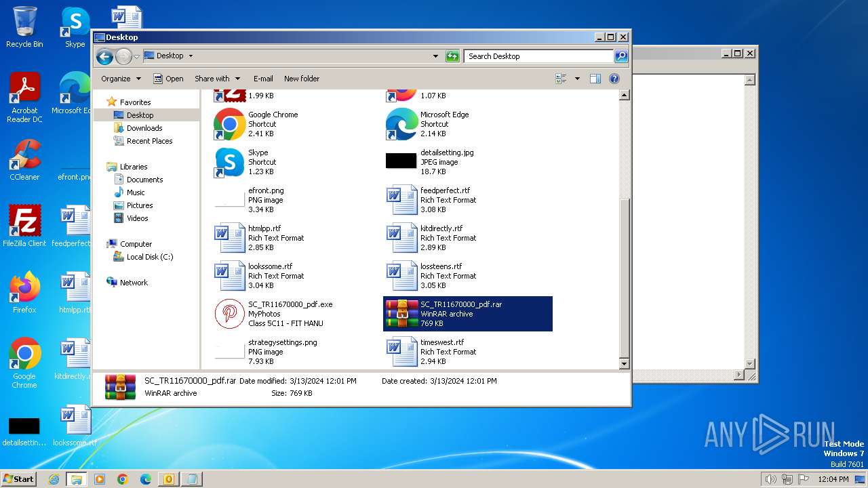
Task: Click the taskbar clock showing 12:04 PM
Action: pyautogui.click(x=833, y=479)
